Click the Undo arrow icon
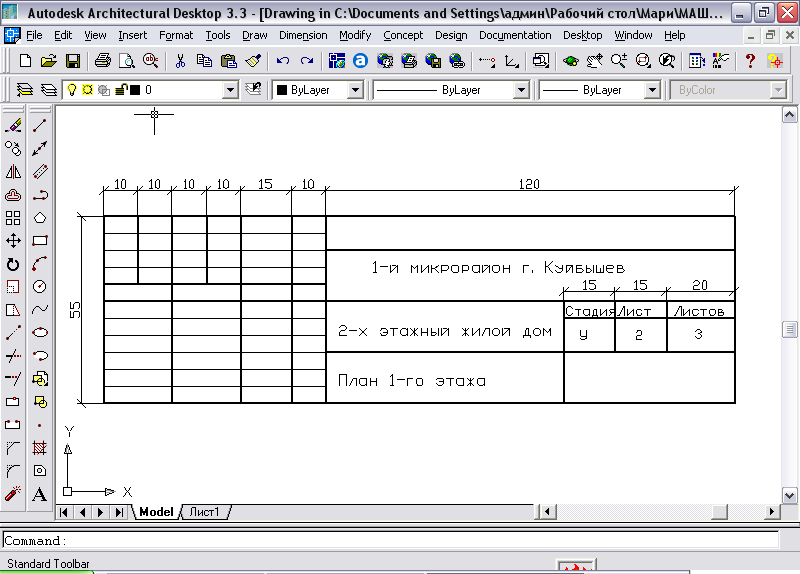The height and width of the screenshot is (574, 800). coord(283,61)
